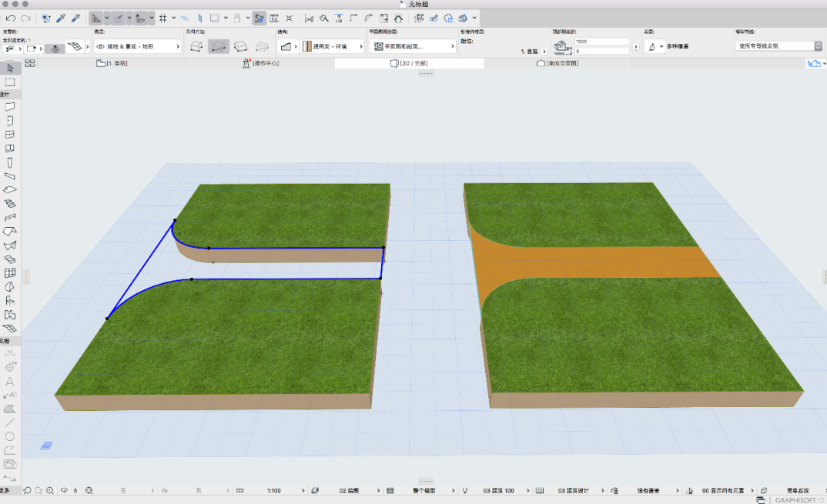
Task: Toggle the eye icon in layer selector
Action: point(100,46)
